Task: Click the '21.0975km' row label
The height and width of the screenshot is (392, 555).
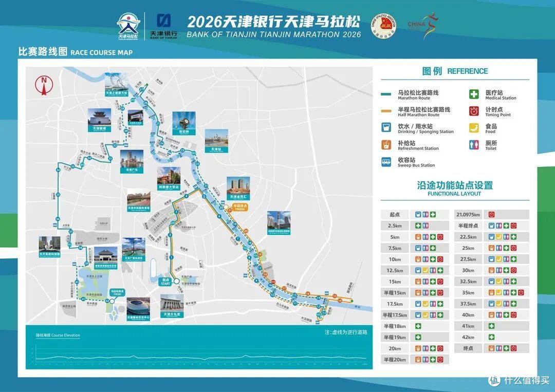Action: click(x=468, y=214)
